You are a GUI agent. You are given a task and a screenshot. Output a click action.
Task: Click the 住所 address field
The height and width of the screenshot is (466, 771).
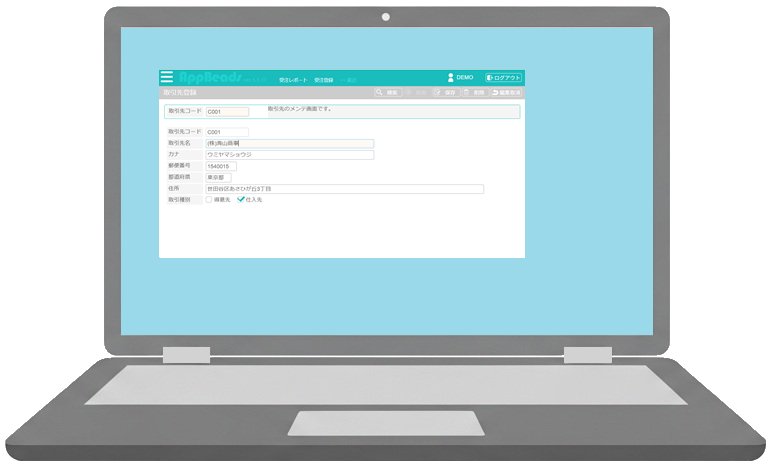tap(344, 189)
